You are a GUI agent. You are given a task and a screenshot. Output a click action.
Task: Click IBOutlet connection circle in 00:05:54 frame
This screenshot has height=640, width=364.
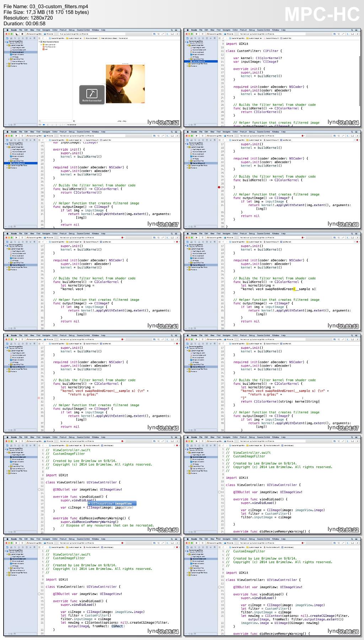point(39,594)
